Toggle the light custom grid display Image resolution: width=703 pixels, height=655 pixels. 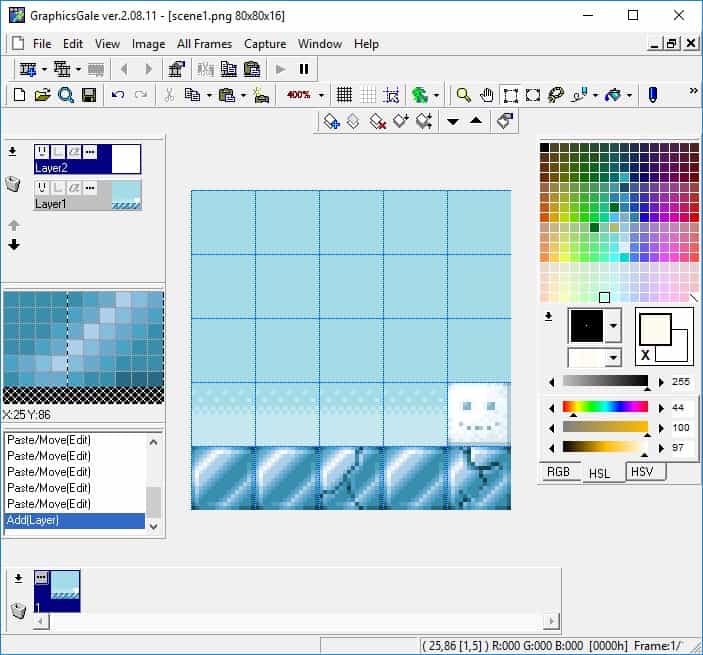[368, 95]
